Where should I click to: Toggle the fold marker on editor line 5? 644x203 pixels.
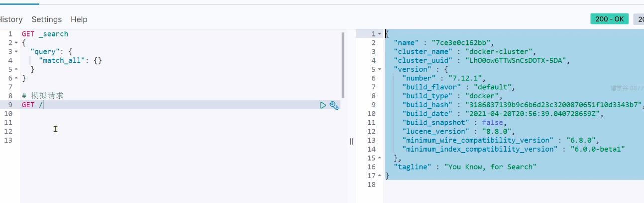[x=16, y=69]
